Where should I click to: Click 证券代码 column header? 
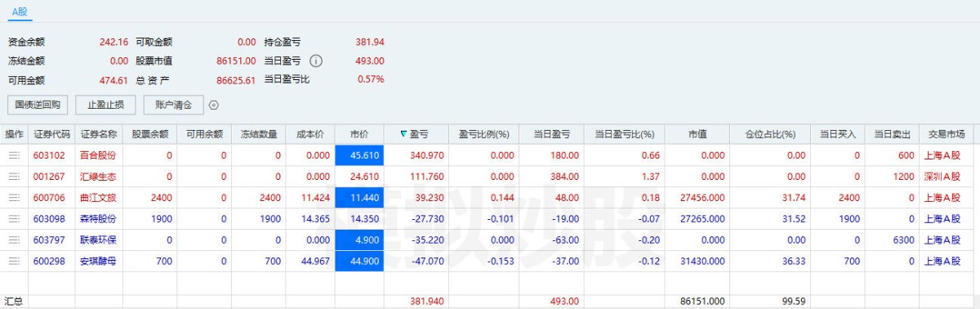pos(52,134)
